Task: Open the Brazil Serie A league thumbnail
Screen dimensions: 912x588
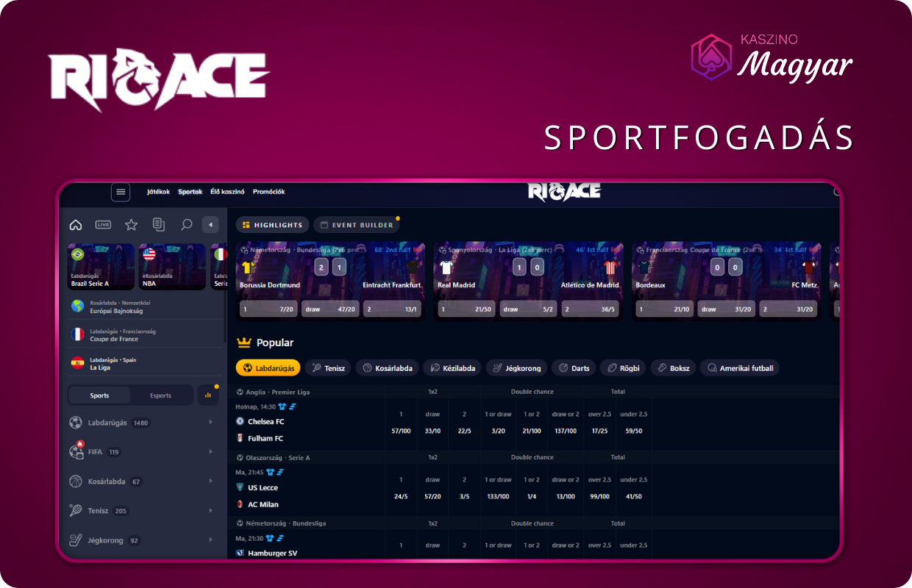Action: pos(101,268)
